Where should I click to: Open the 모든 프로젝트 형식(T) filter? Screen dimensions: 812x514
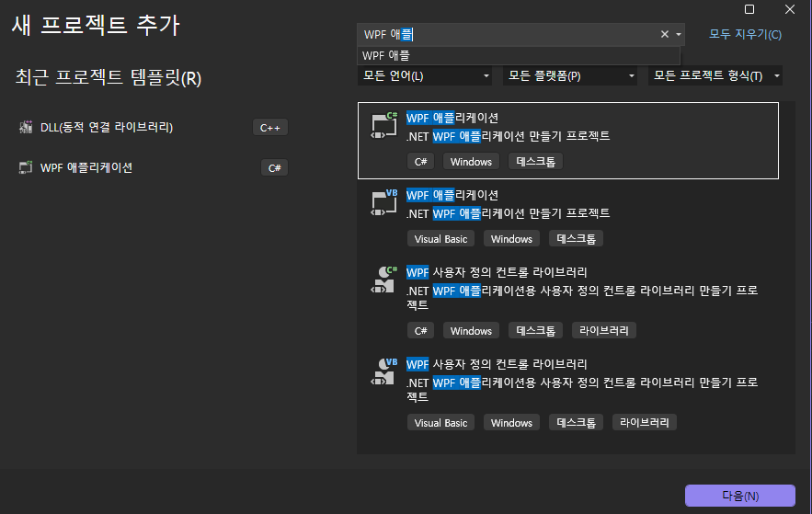(715, 76)
